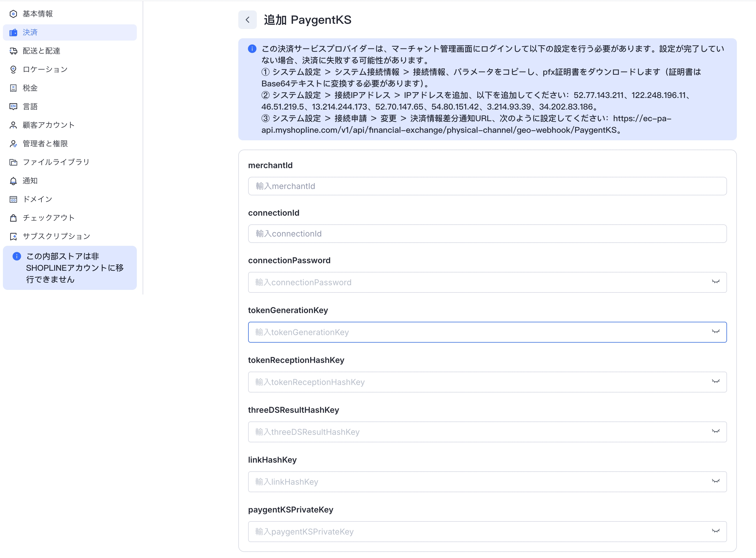The image size is (756, 558).
Task: Open the ロケーション settings page
Action: (70, 70)
